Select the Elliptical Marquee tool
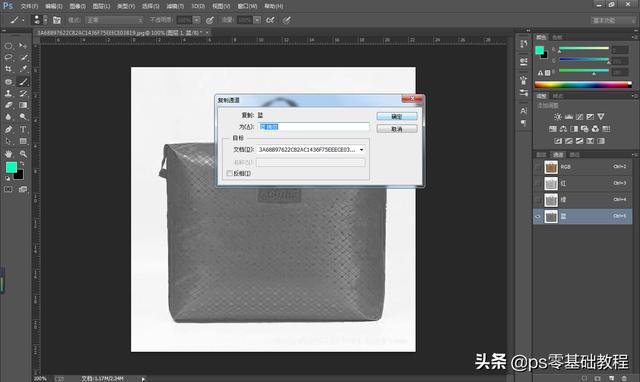Screen dimensions: 640x382 tap(8, 46)
